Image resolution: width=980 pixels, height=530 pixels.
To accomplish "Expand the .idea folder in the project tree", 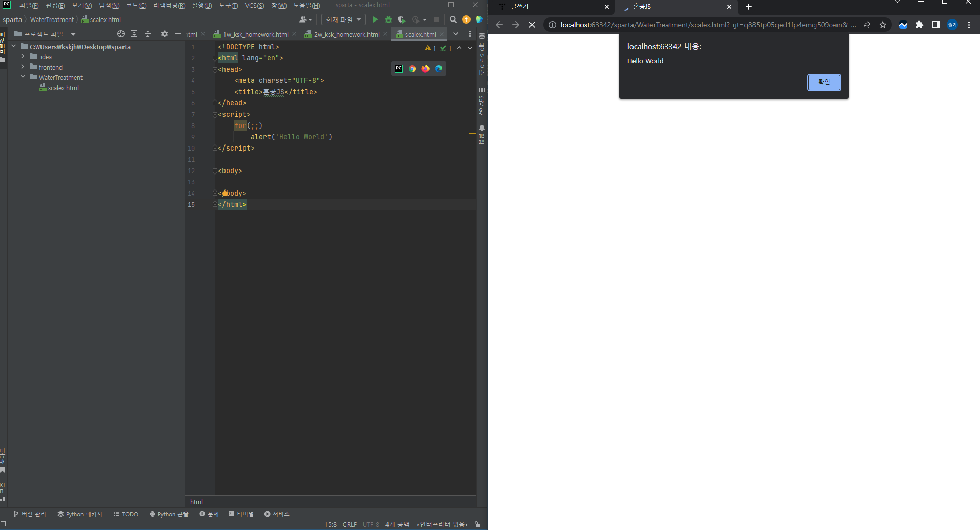I will [x=23, y=56].
